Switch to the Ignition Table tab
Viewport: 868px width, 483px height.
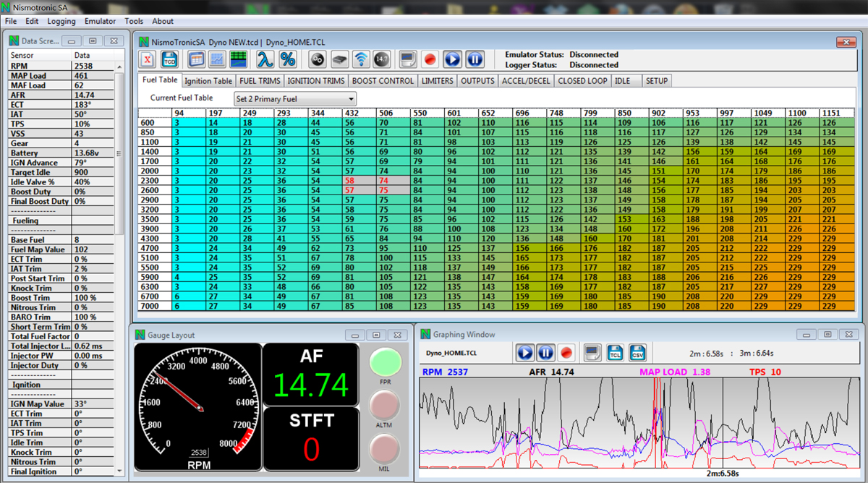click(208, 81)
